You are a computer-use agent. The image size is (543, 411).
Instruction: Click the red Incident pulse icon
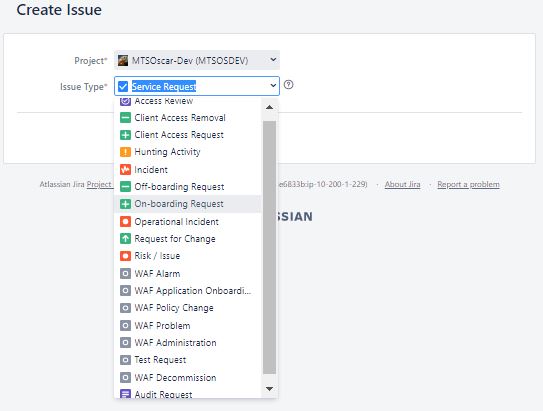[x=125, y=169]
